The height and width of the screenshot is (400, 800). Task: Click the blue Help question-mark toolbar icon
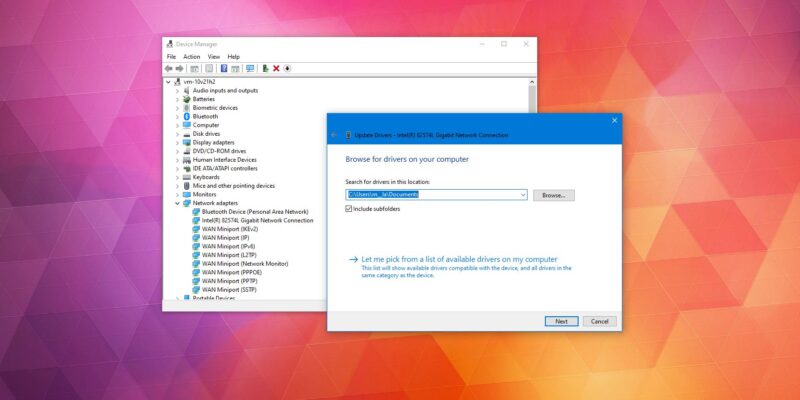click(223, 68)
